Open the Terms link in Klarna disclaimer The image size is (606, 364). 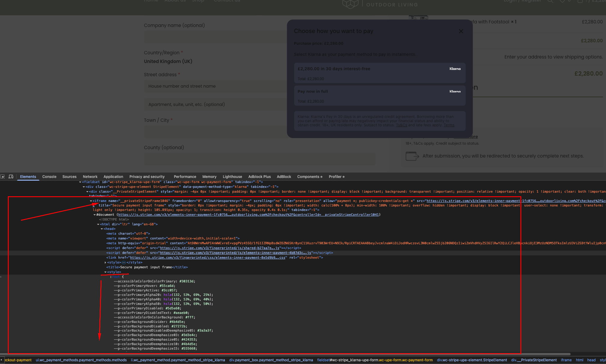click(x=449, y=125)
